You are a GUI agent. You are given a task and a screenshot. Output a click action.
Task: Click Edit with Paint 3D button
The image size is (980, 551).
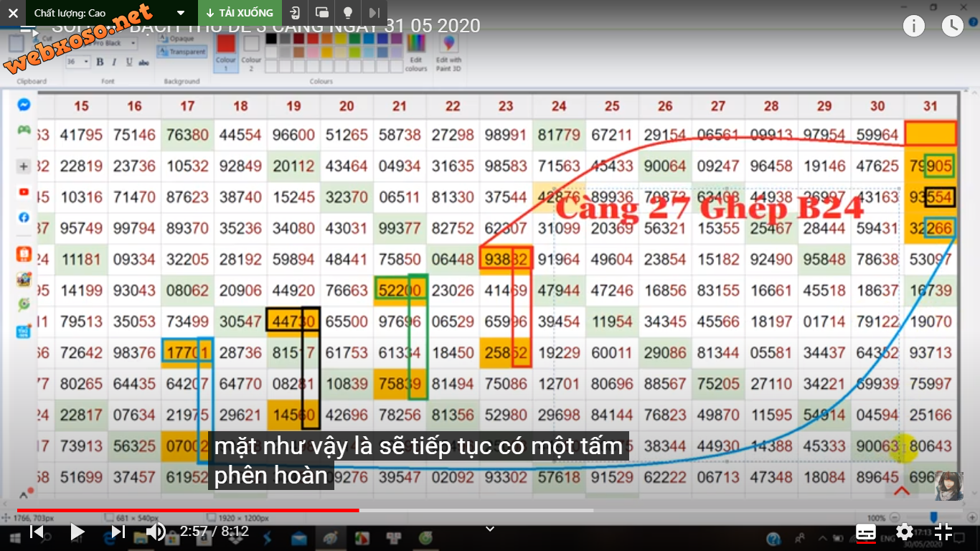click(448, 53)
